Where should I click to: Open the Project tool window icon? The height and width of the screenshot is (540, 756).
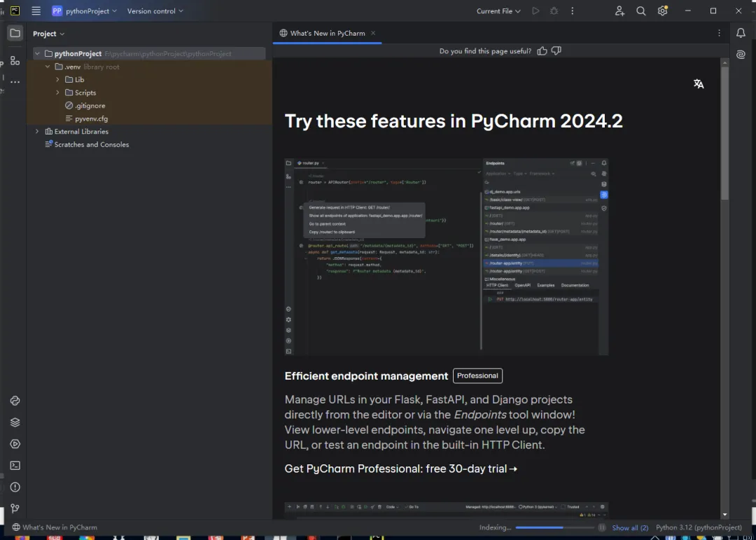pyautogui.click(x=15, y=34)
